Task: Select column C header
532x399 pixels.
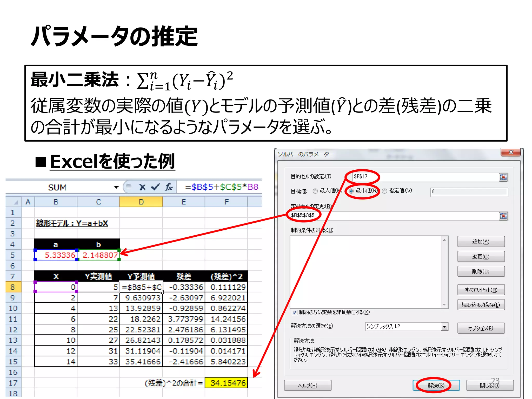Action: tap(98, 202)
